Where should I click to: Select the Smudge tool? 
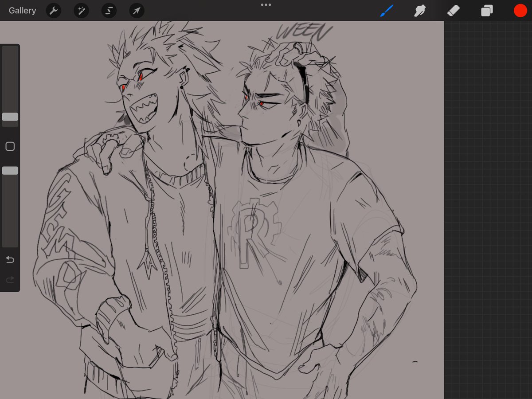click(x=420, y=11)
